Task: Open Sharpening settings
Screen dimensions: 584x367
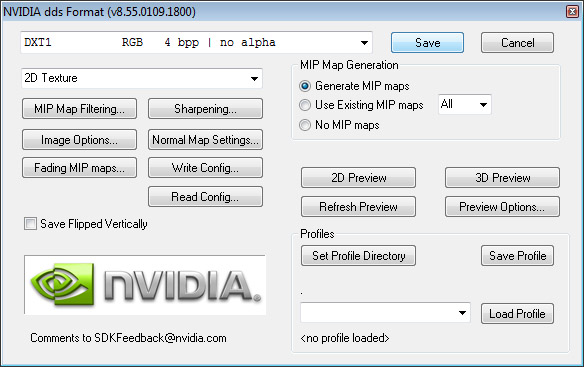Action: tap(205, 109)
